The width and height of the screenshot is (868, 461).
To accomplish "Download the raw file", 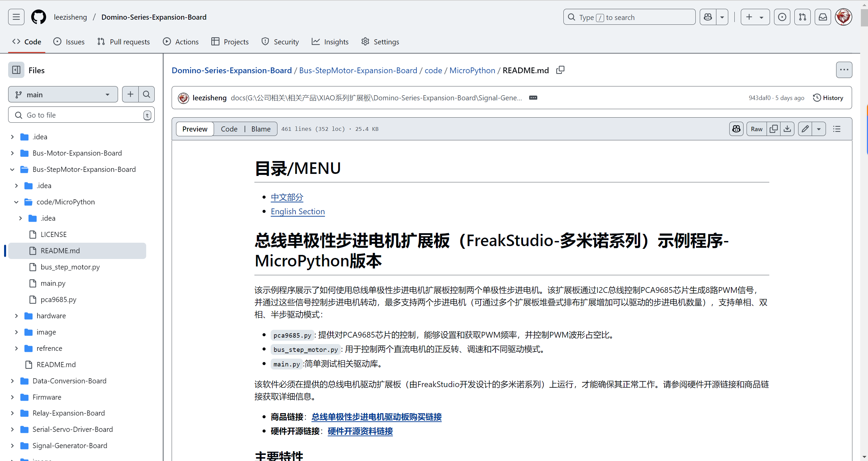I will pos(787,129).
